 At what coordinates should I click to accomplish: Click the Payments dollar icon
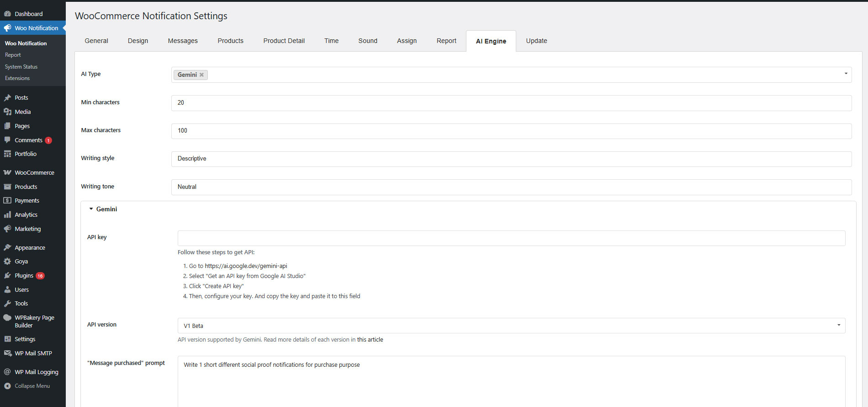[x=7, y=200]
